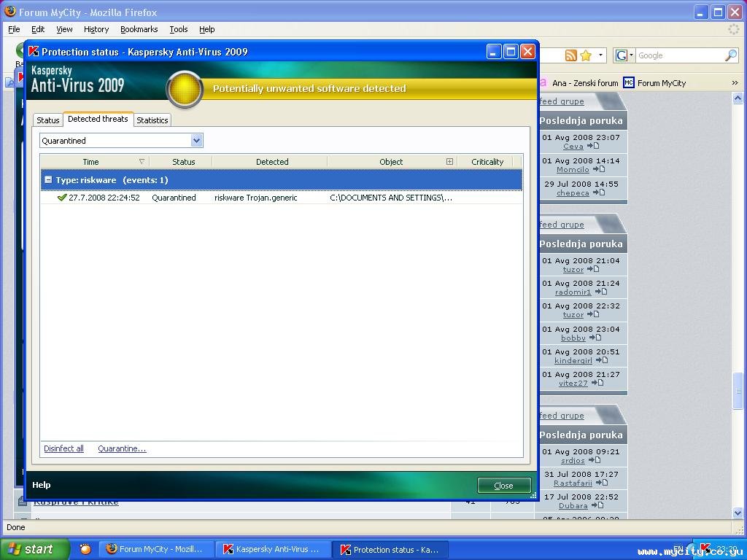Image resolution: width=747 pixels, height=560 pixels.
Task: Click the RSS feed icon in Firefox
Action: [570, 55]
